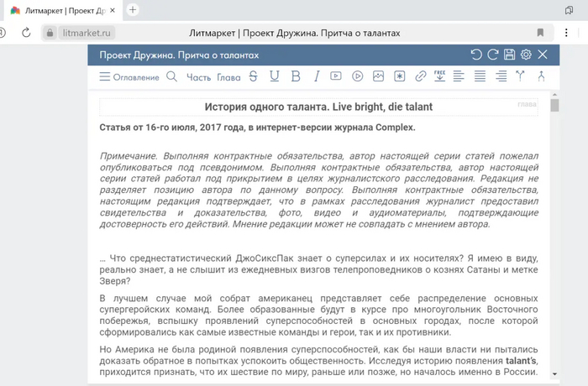
Task: Click the asterisk box icon
Action: coord(399,76)
